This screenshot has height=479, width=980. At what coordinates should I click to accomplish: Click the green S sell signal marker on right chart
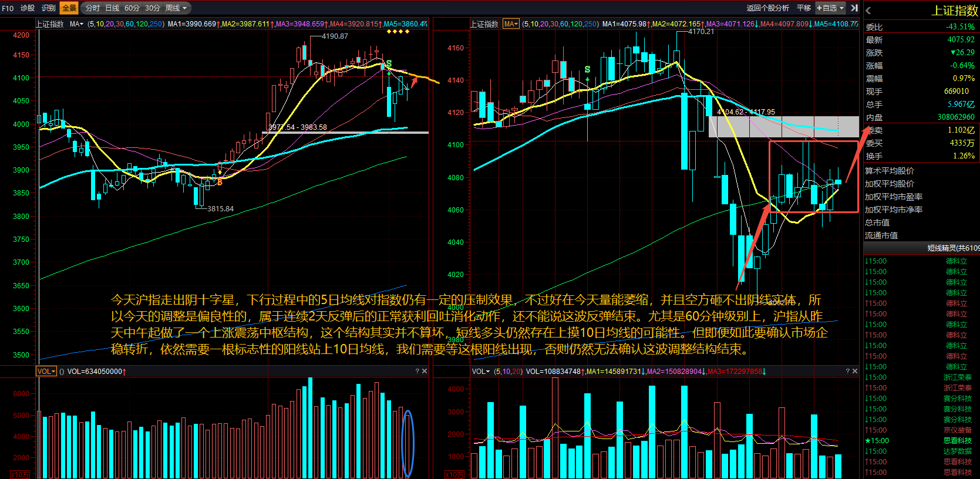pyautogui.click(x=587, y=70)
